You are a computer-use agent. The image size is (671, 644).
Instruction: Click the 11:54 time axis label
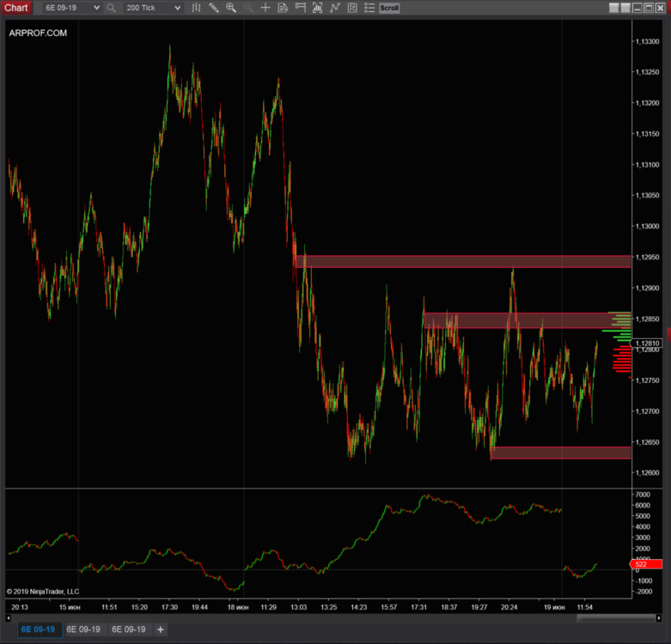(x=584, y=607)
